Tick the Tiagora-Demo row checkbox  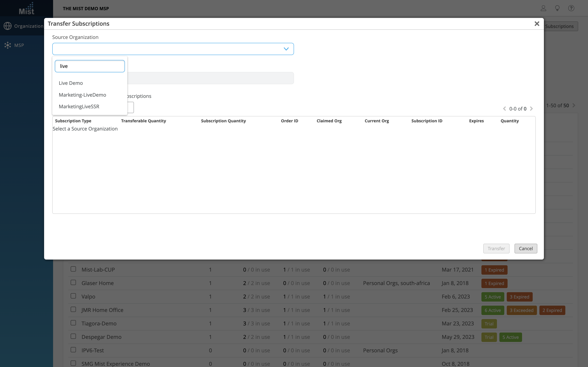coord(73,323)
